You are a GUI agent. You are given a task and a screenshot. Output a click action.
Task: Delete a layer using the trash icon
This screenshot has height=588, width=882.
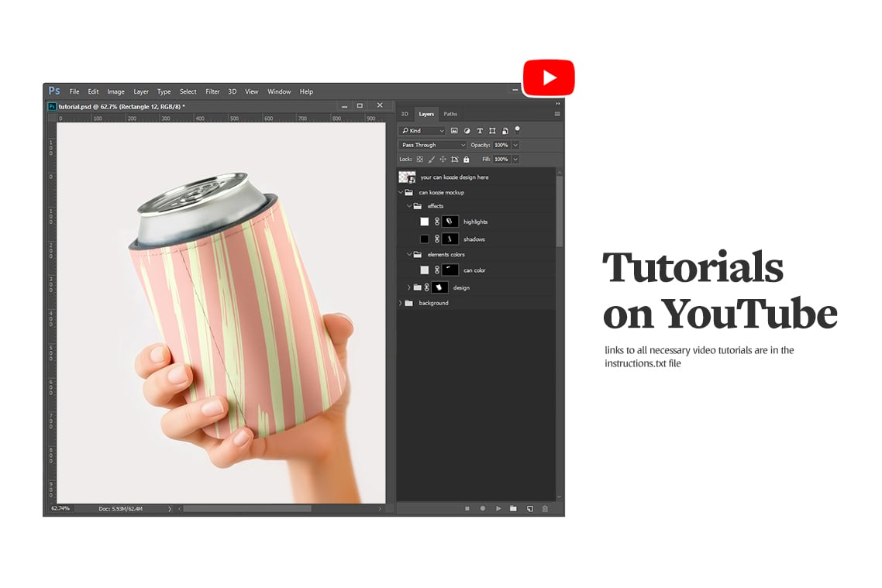click(x=545, y=509)
